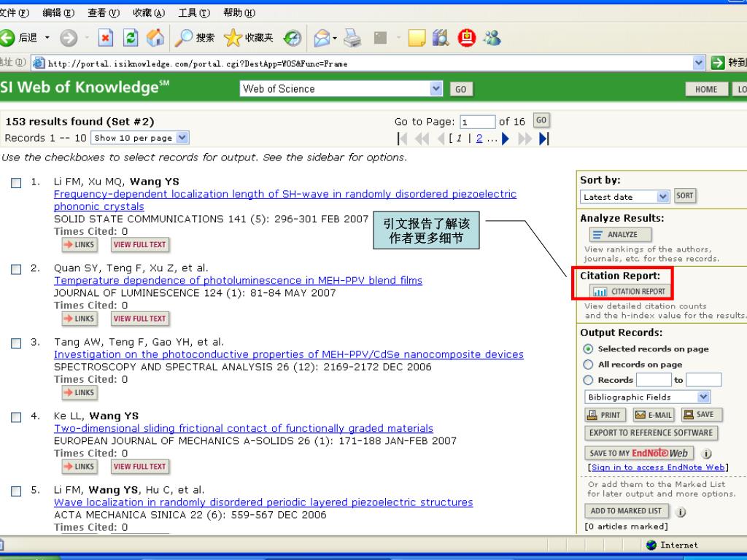Click the Print printer icon in browser toolbar
747x560 pixels.
(352, 38)
